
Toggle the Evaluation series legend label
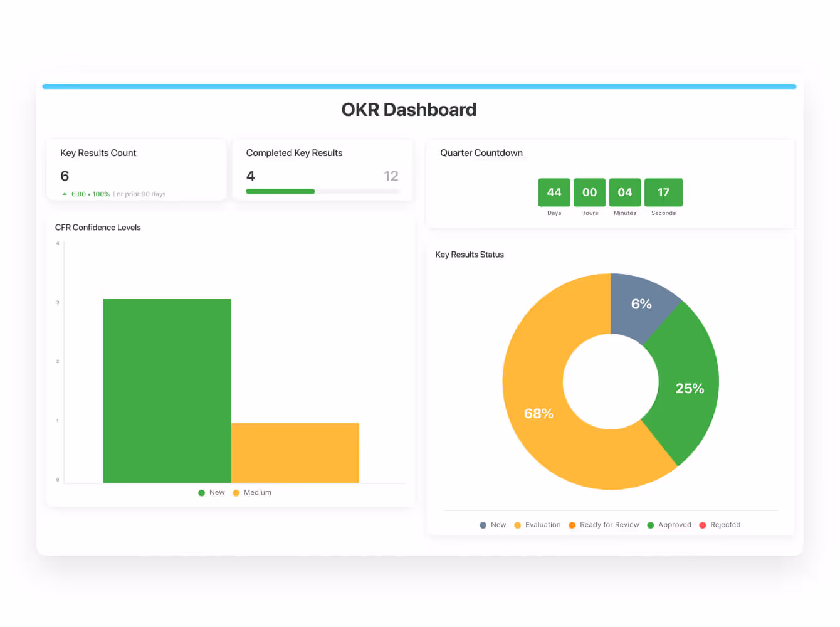[543, 525]
